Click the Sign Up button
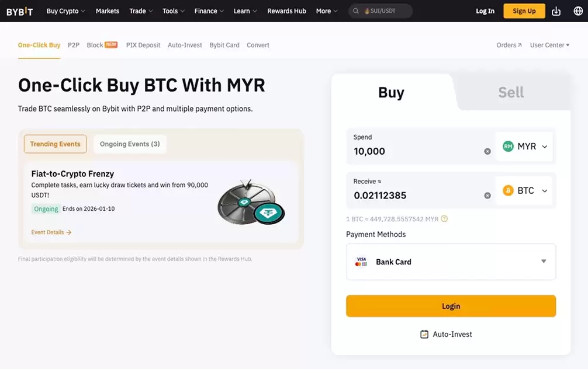The image size is (588, 369). [524, 11]
